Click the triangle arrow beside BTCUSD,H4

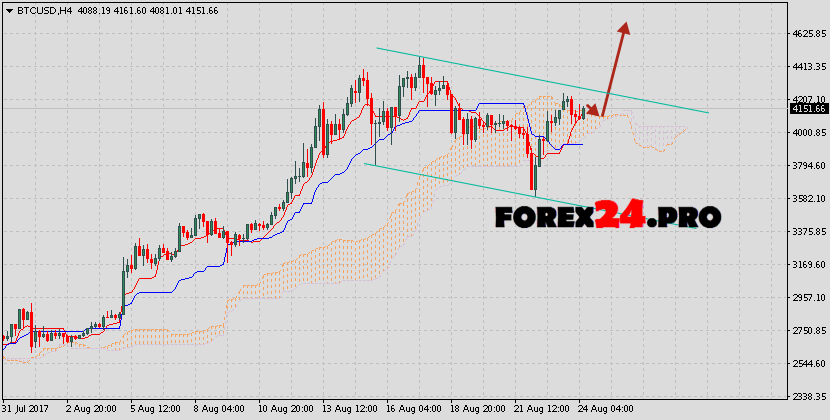[x=8, y=8]
